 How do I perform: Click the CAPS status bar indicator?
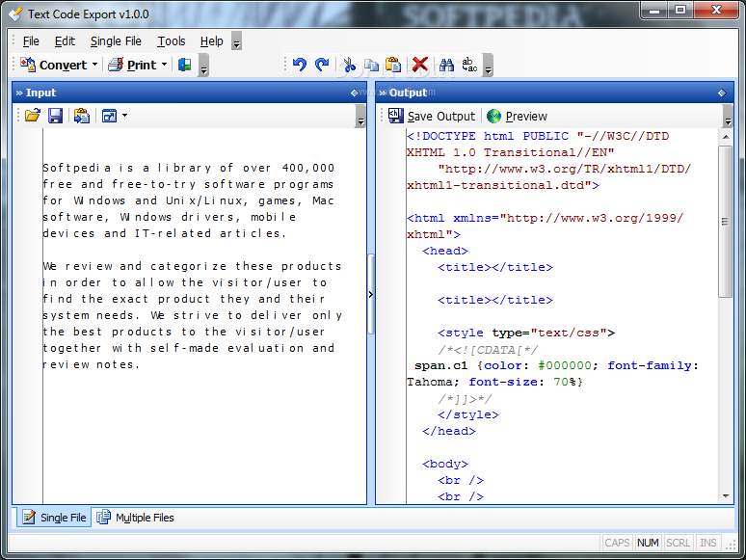tap(617, 543)
